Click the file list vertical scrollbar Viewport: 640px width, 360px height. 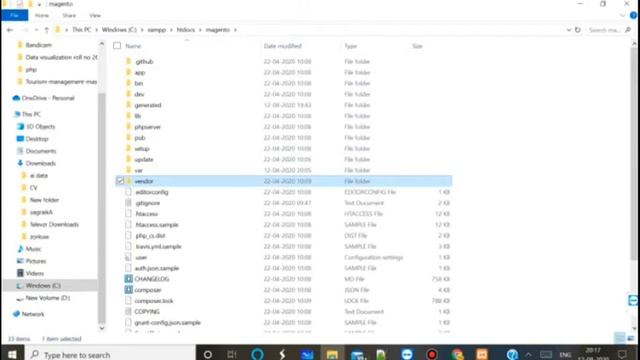click(634, 153)
